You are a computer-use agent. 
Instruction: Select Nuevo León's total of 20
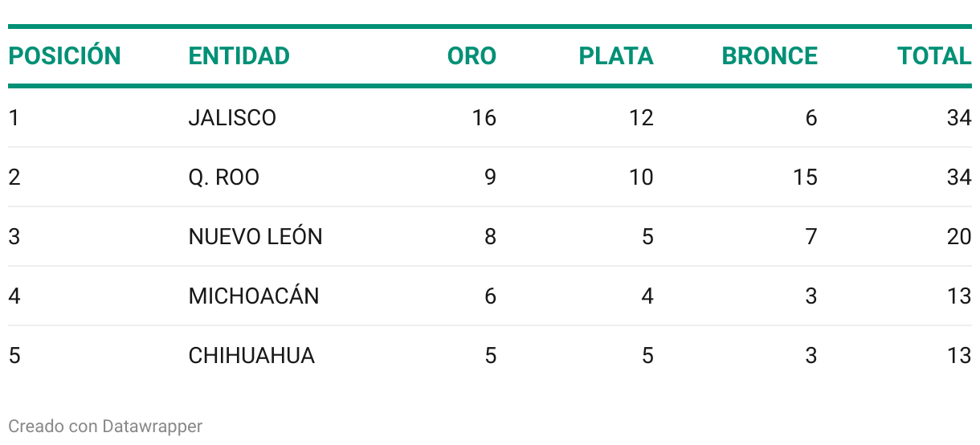958,237
